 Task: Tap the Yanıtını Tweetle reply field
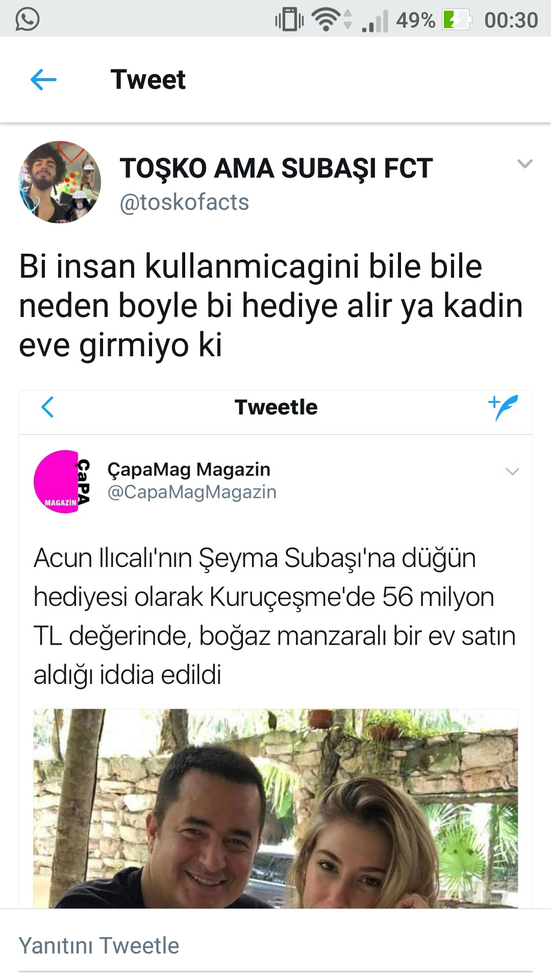coord(275,945)
